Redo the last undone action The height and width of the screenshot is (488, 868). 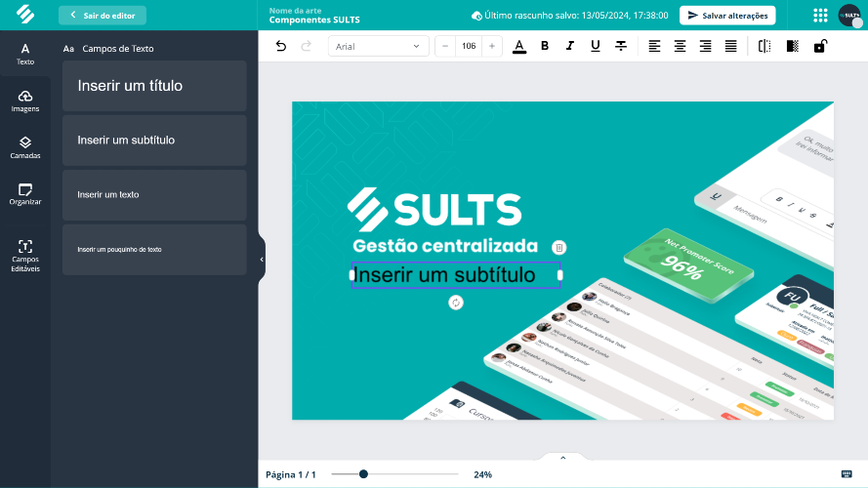(307, 46)
